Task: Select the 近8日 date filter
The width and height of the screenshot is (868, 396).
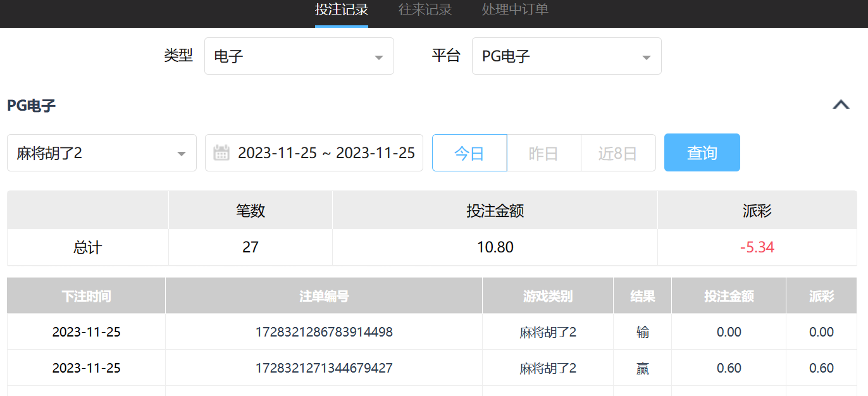Action: (x=618, y=153)
